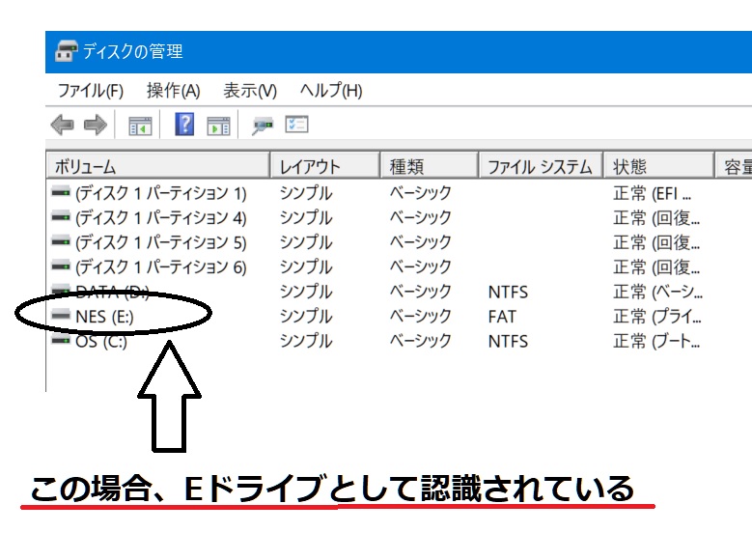Image resolution: width=752 pixels, height=560 pixels.
Task: Open Help via blue question mark icon
Action: click(x=184, y=125)
